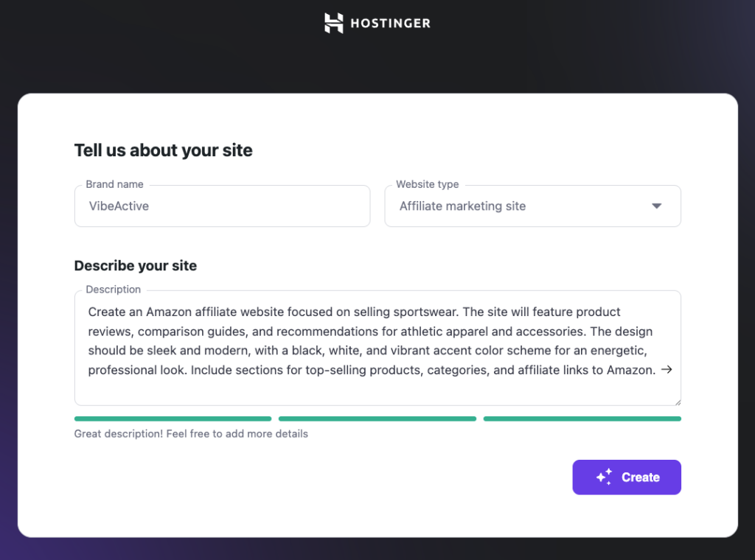Click the "Tell us about your site" heading
The image size is (755, 560).
163,150
